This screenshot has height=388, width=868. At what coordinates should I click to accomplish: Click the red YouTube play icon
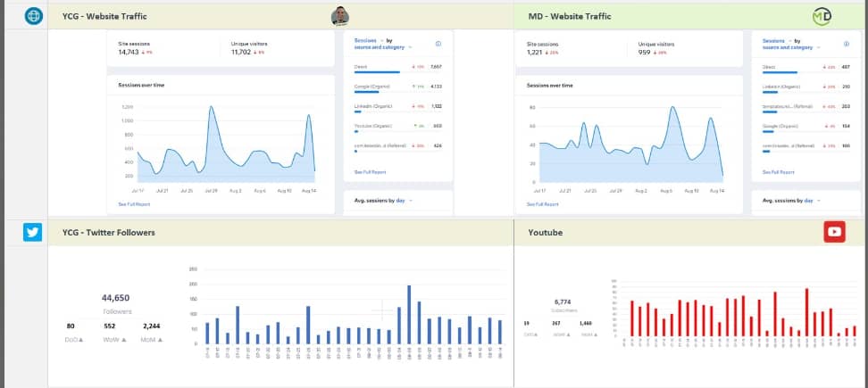[x=834, y=232]
